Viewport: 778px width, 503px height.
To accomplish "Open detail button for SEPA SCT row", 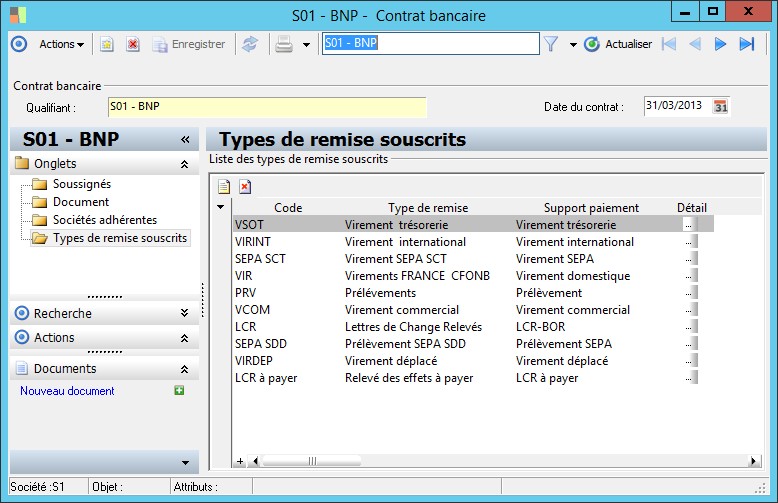I will 689,259.
